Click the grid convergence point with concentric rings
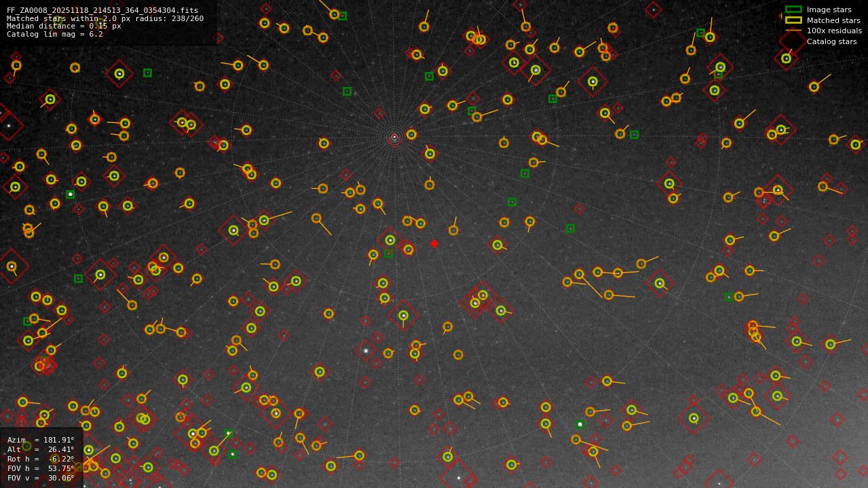Image resolution: width=868 pixels, height=488 pixels. pos(394,137)
